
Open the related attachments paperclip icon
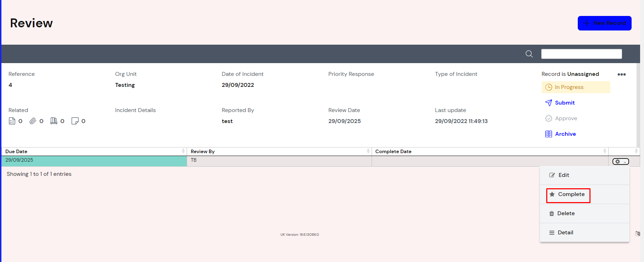(33, 121)
